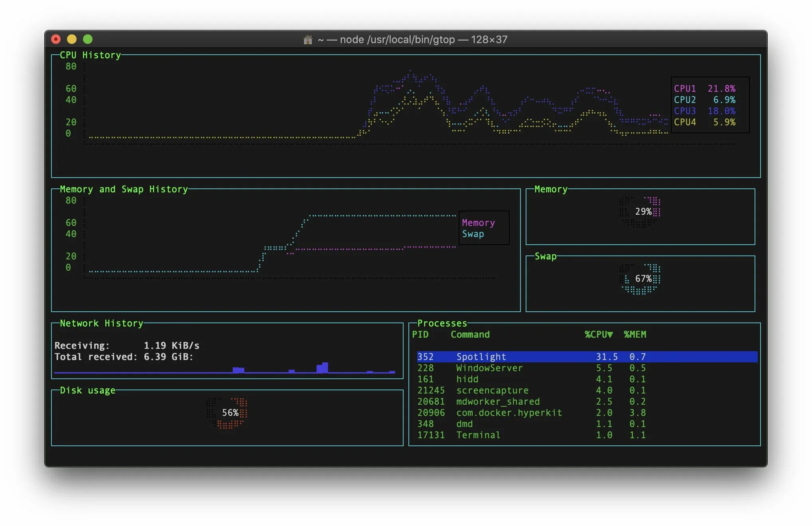Click the green zoom window button
The height and width of the screenshot is (526, 812).
click(88, 39)
